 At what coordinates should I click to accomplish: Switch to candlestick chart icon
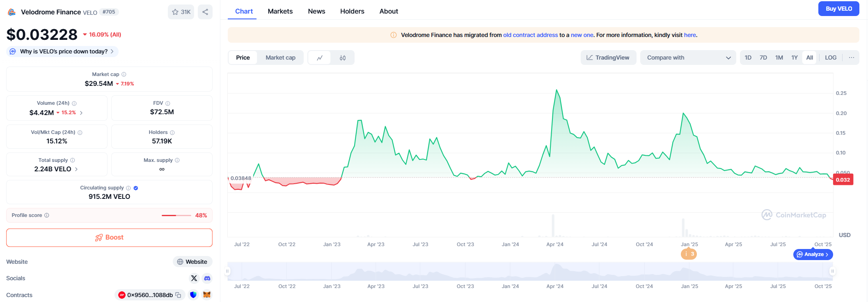pos(343,58)
